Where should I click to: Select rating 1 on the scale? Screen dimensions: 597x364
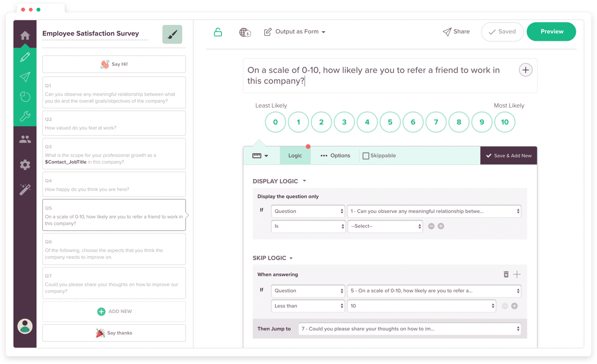pos(298,122)
